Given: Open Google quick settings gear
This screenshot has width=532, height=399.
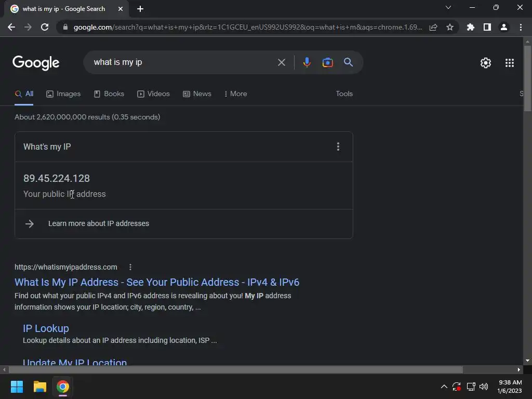Looking at the screenshot, I should coord(486,63).
